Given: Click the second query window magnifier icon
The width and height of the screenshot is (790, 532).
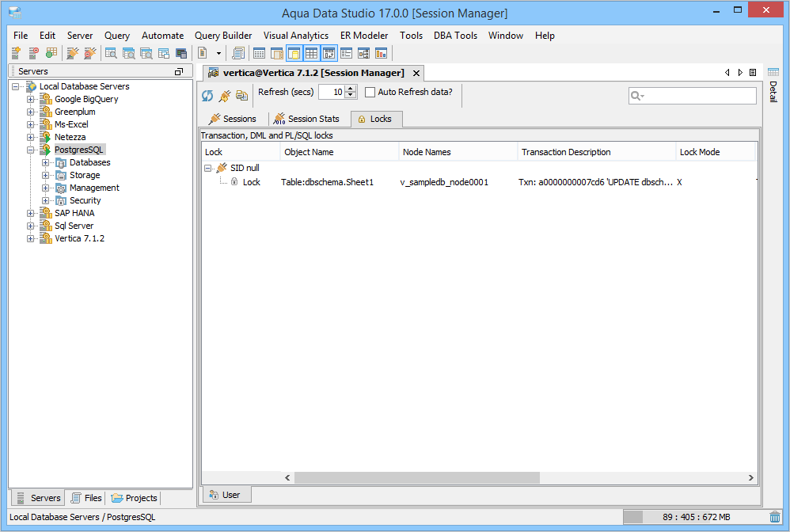Looking at the screenshot, I should (128, 53).
